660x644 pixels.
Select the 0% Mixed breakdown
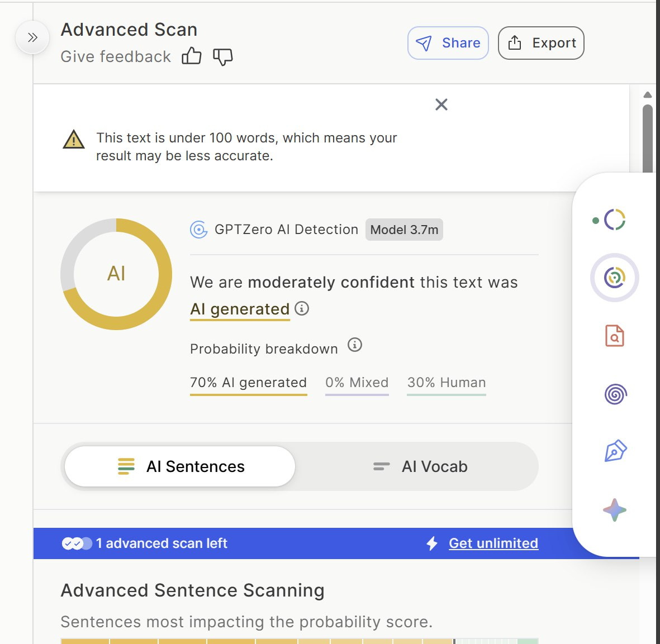[x=357, y=383]
